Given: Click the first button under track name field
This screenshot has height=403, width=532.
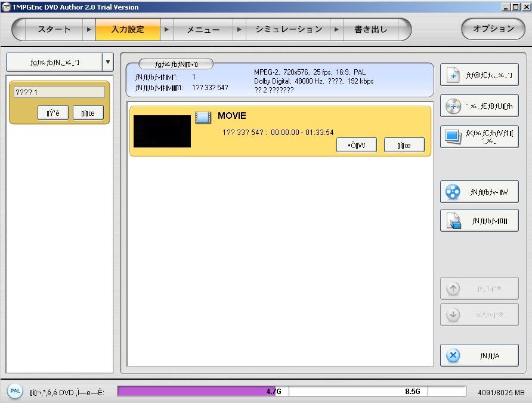Looking at the screenshot, I should coord(53,113).
